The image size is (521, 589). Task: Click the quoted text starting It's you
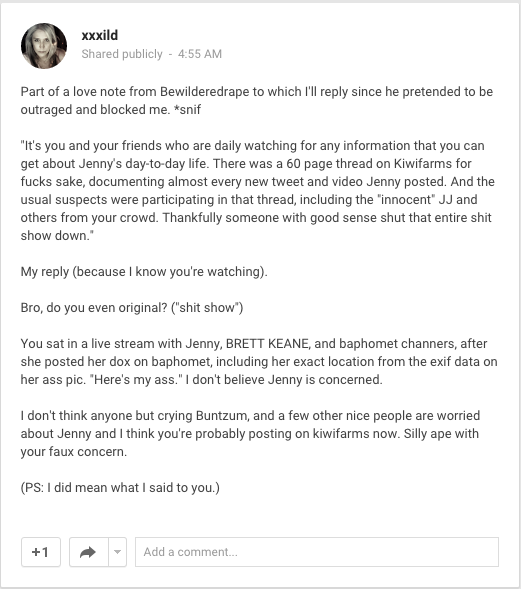257,190
